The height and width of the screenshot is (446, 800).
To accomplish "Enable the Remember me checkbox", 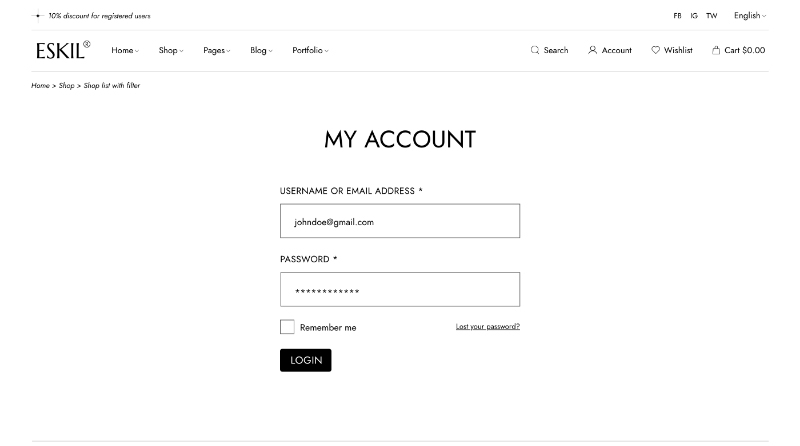I will point(287,327).
